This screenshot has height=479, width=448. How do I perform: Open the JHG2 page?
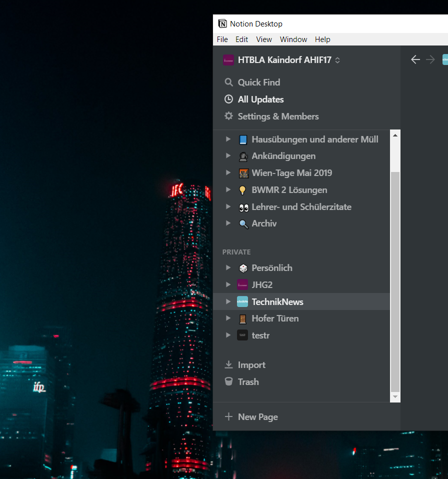click(x=262, y=284)
